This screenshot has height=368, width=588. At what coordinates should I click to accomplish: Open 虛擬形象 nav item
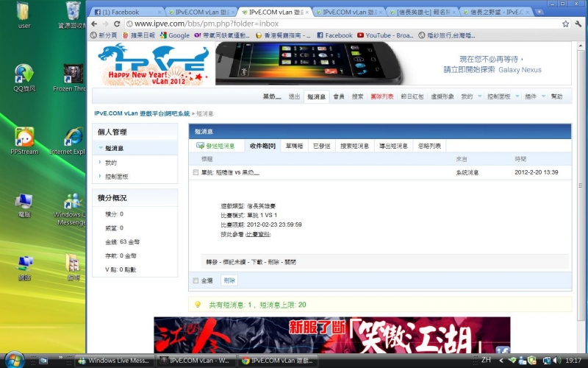point(442,96)
